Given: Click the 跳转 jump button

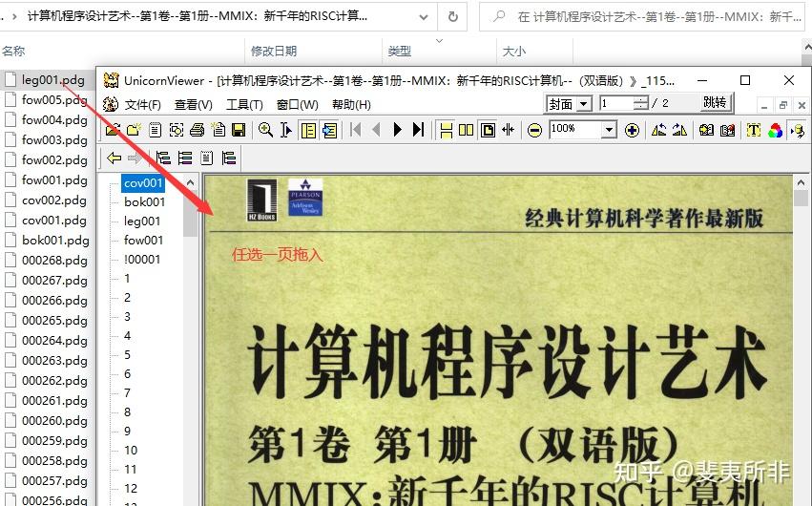Looking at the screenshot, I should pyautogui.click(x=715, y=102).
